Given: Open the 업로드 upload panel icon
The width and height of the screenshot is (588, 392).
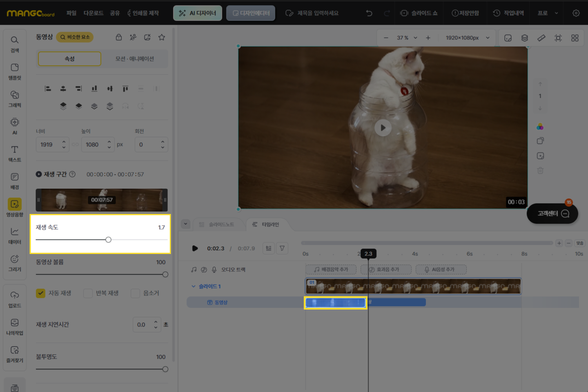Looking at the screenshot, I should point(15,299).
